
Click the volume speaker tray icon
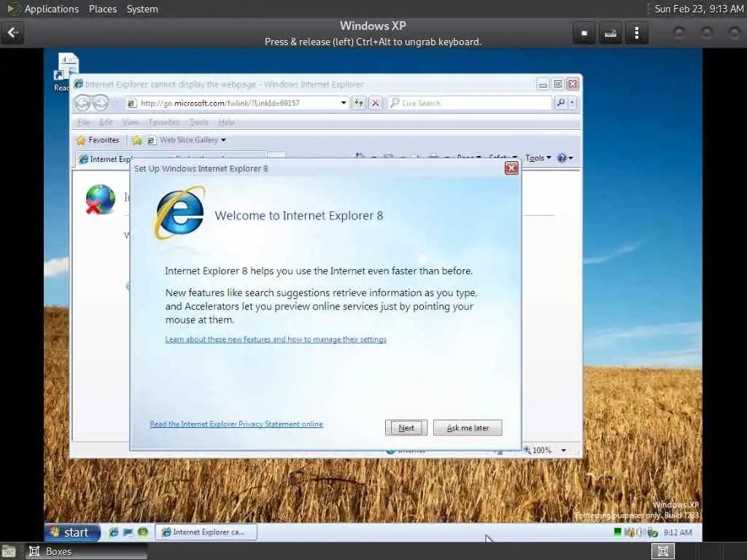click(640, 532)
